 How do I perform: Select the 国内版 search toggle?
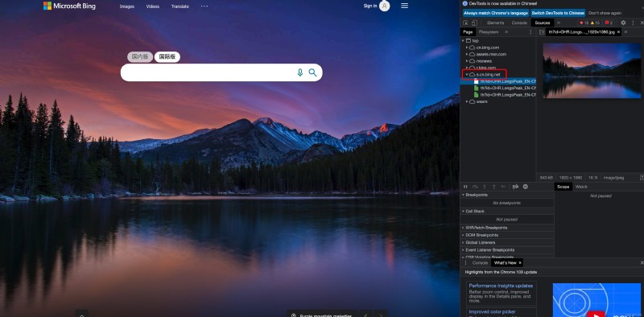coord(140,56)
